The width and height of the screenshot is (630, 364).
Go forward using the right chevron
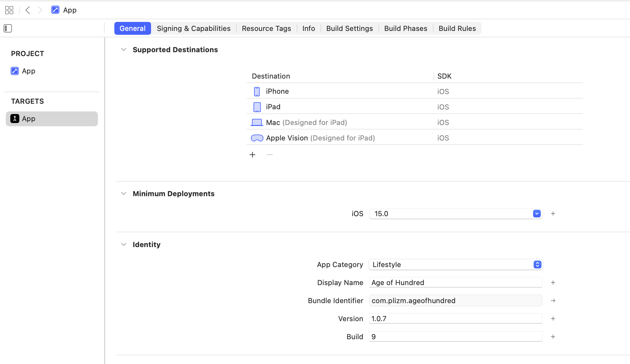(x=40, y=10)
